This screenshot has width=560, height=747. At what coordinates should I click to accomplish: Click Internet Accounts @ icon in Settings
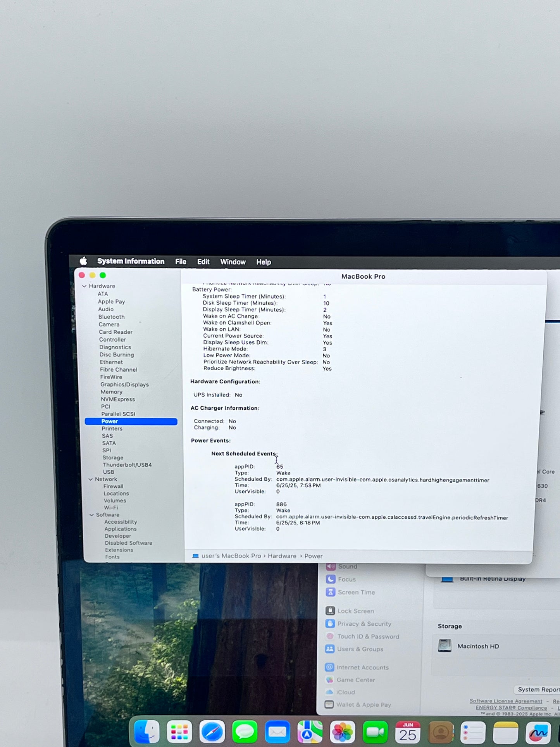(329, 667)
